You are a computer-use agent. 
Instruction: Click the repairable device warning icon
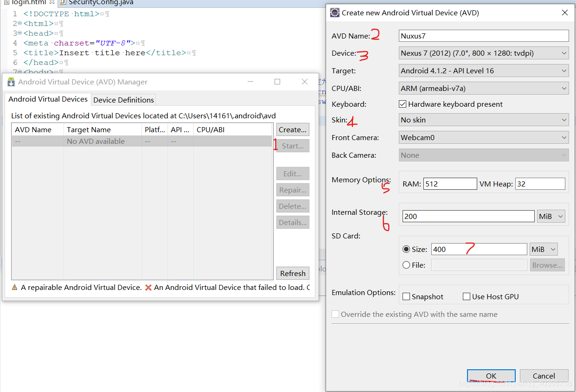(15, 288)
